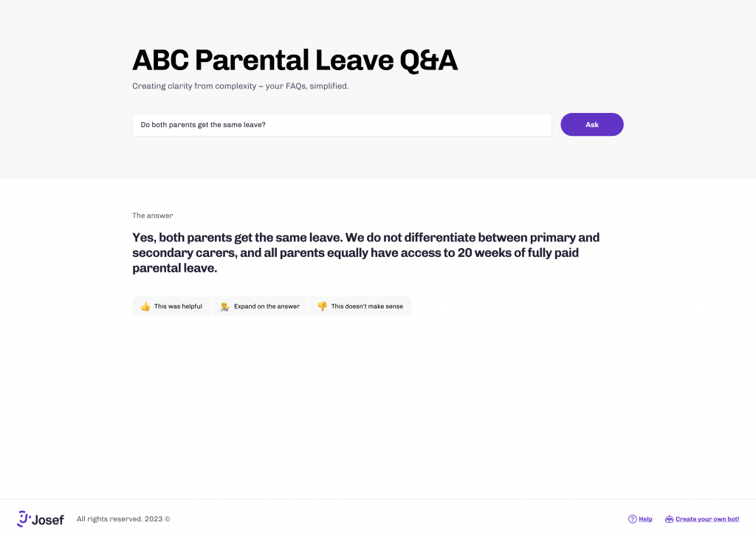Choose Expand on the answer
Viewport: 756px width, 539px height.
[x=260, y=306]
